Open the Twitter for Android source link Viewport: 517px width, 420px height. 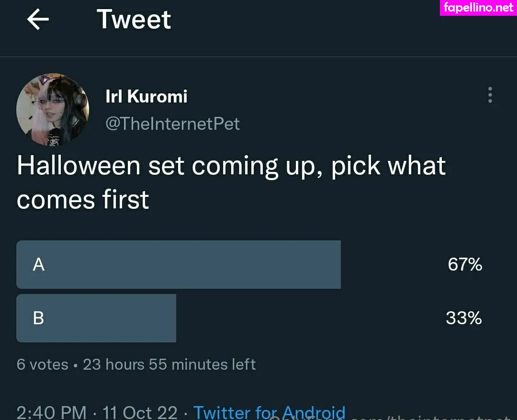[x=269, y=412]
